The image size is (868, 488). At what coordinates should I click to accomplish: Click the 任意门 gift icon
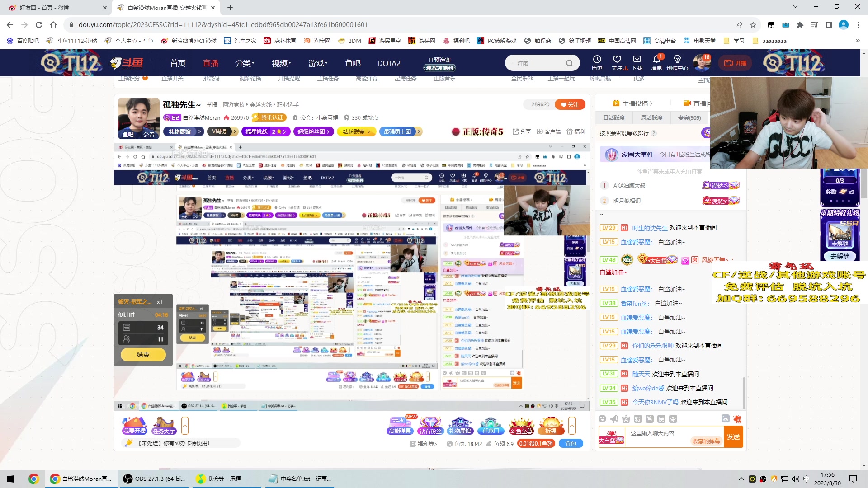(x=491, y=426)
